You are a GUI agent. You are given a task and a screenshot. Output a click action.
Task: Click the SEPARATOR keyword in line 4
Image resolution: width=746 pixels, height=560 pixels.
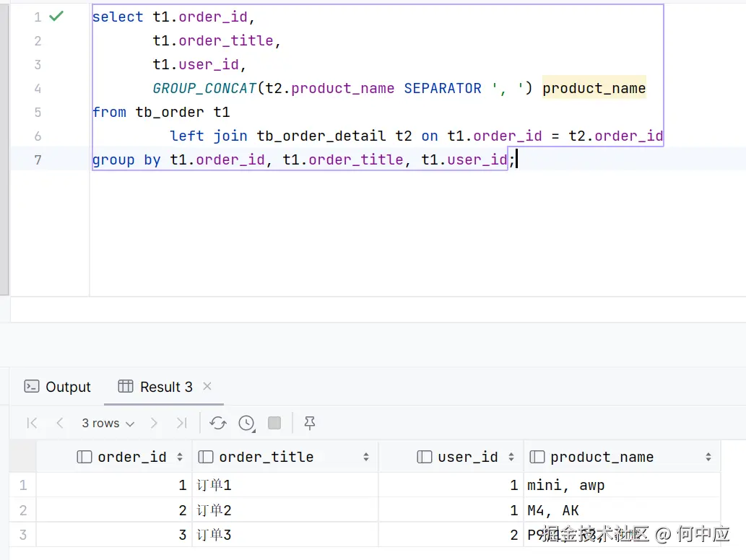click(x=443, y=89)
